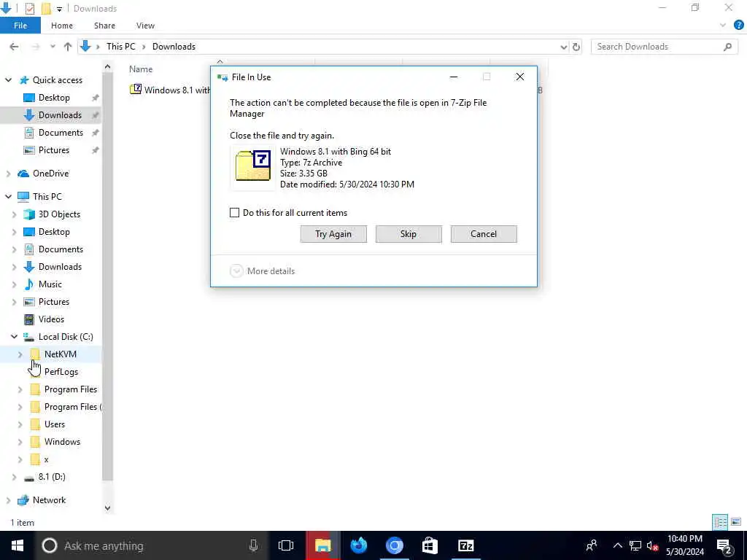This screenshot has height=560, width=747.
Task: Expand More details in the dialog
Action: pyautogui.click(x=262, y=271)
